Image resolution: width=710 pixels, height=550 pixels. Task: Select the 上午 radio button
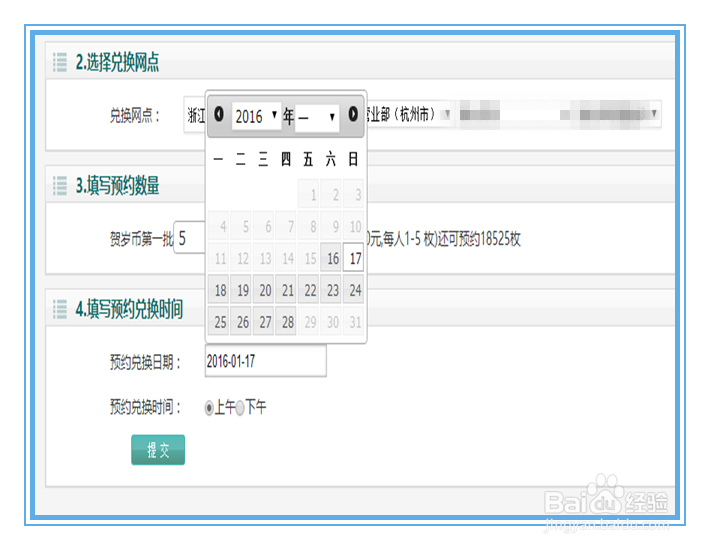tap(209, 408)
